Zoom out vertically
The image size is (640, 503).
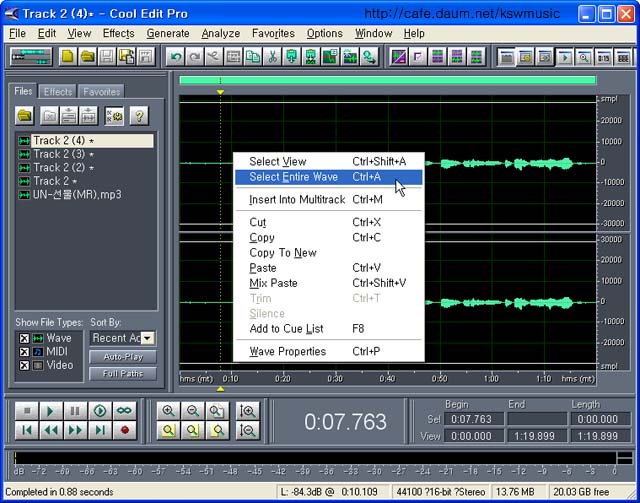pos(248,430)
